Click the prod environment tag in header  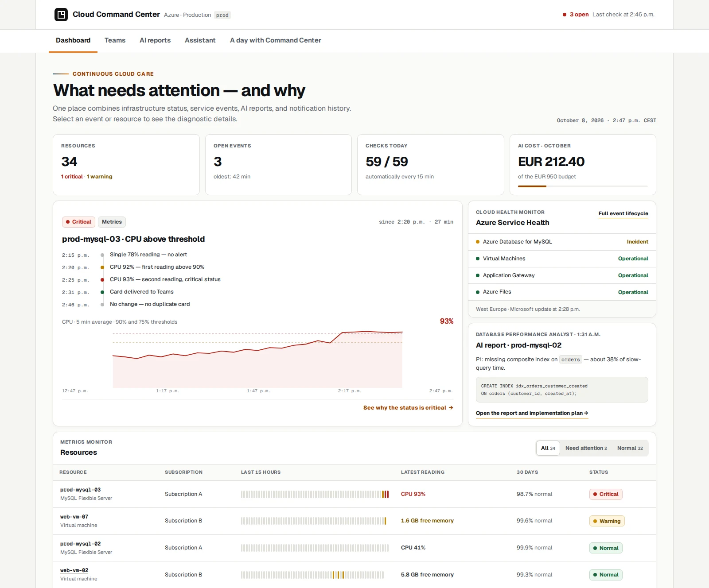(222, 15)
